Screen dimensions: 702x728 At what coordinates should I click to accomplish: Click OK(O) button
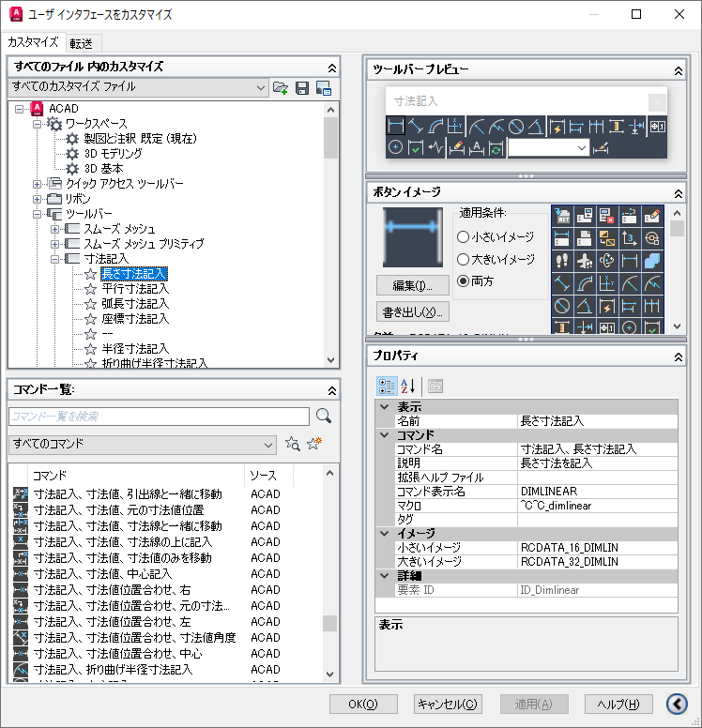pos(363,704)
